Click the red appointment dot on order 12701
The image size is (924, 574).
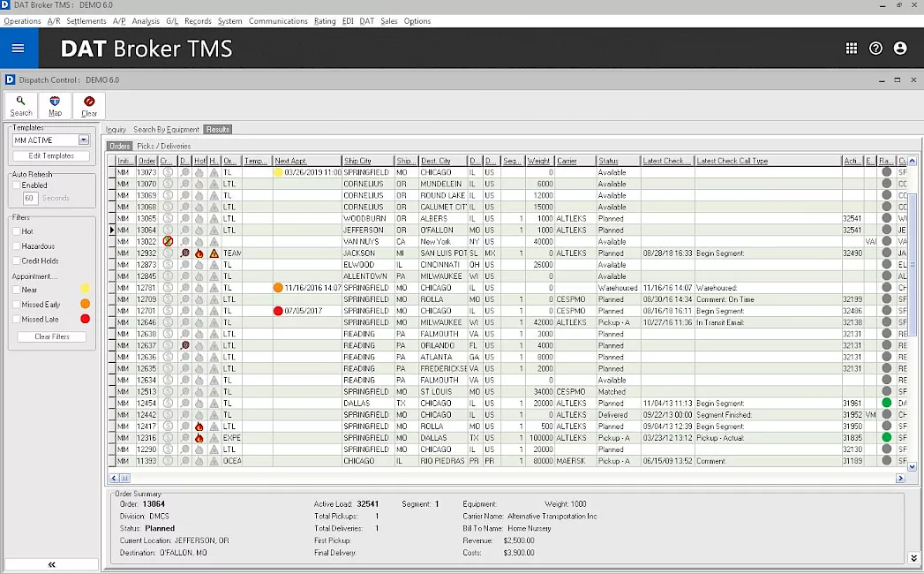pyautogui.click(x=278, y=311)
